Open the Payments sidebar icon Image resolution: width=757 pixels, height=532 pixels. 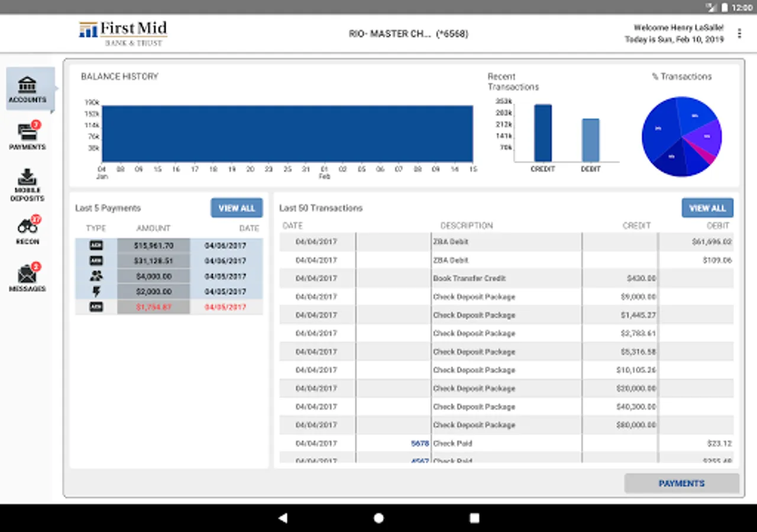(28, 135)
